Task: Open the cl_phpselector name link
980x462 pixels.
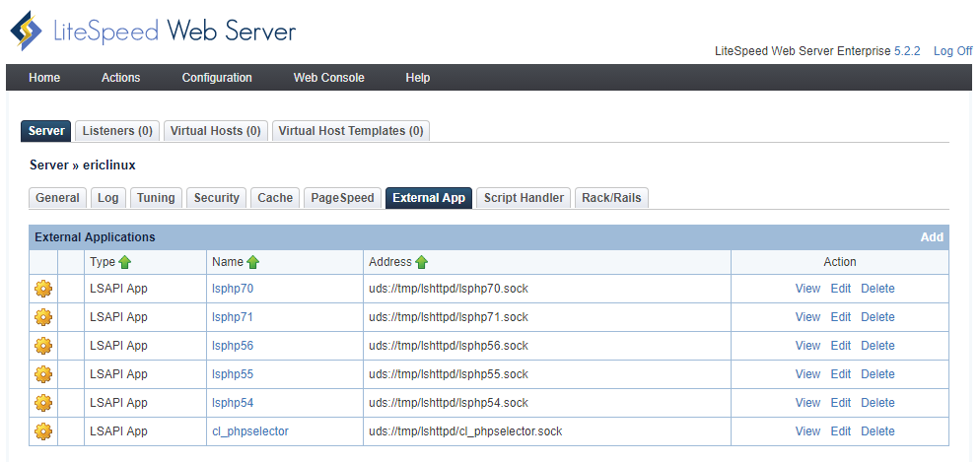Action: [x=249, y=431]
